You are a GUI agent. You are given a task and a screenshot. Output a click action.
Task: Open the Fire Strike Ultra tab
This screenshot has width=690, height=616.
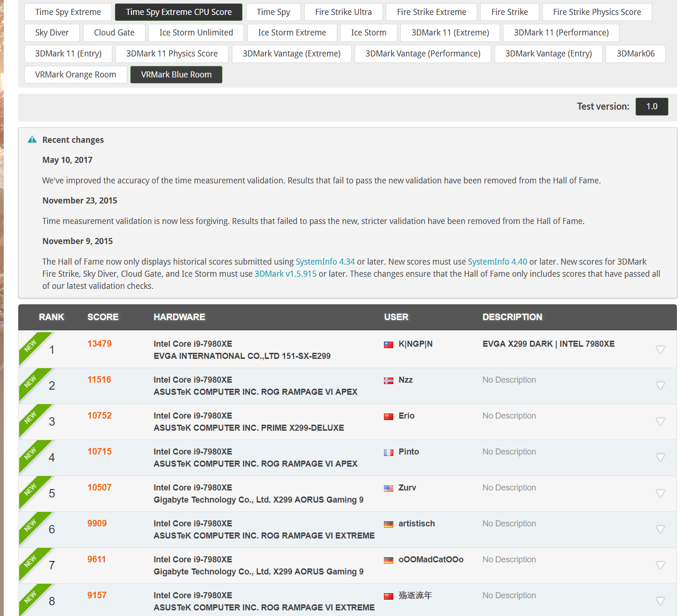coord(343,12)
